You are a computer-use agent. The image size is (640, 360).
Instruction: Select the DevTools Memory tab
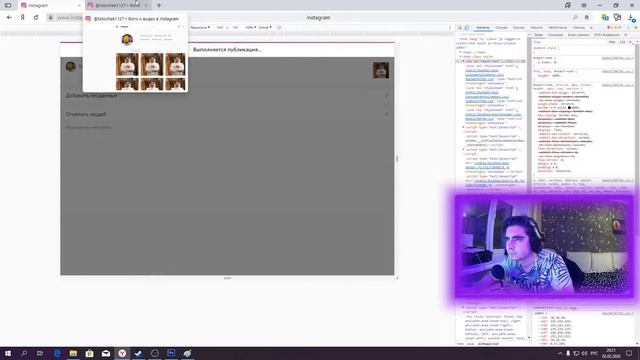pos(578,27)
